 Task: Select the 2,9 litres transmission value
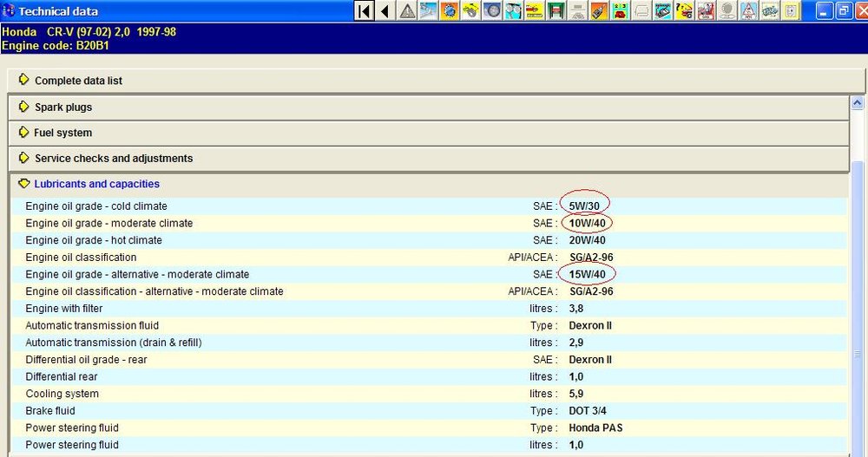tap(575, 343)
